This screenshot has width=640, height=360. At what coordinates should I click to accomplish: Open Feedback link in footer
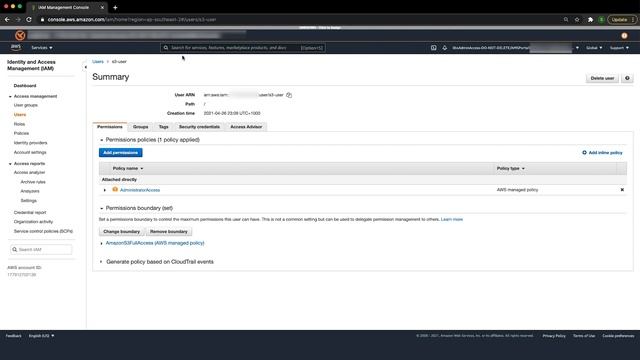coord(13,336)
